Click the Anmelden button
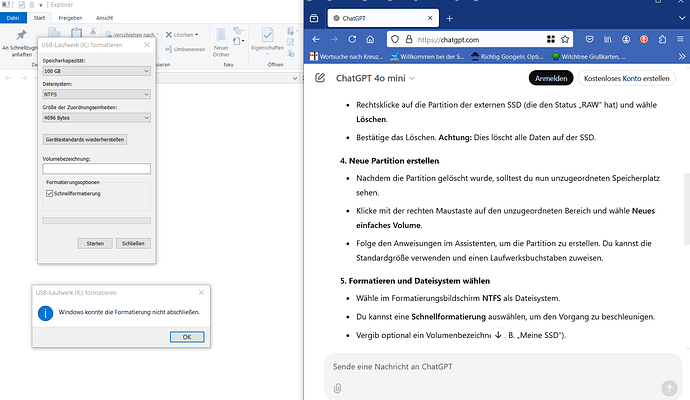The width and height of the screenshot is (690, 400). [x=551, y=78]
